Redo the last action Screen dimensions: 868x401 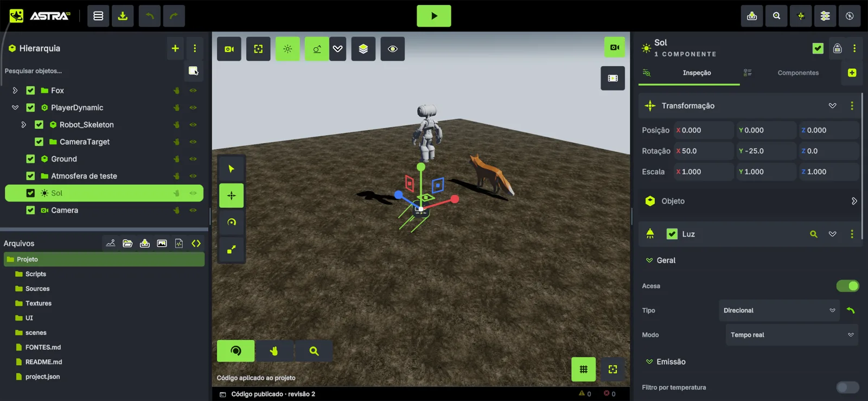point(174,16)
